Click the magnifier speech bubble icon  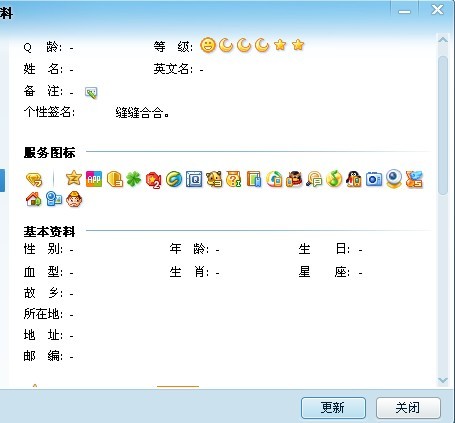point(314,179)
